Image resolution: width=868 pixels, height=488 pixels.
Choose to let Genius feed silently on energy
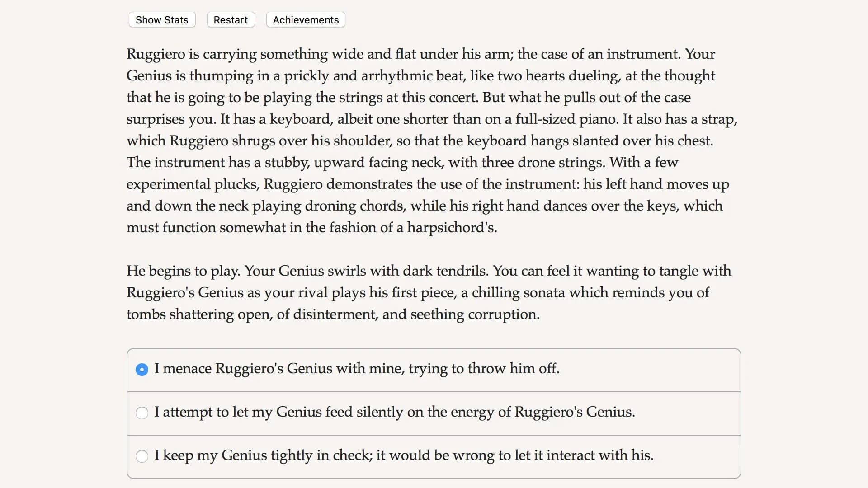[395, 413]
